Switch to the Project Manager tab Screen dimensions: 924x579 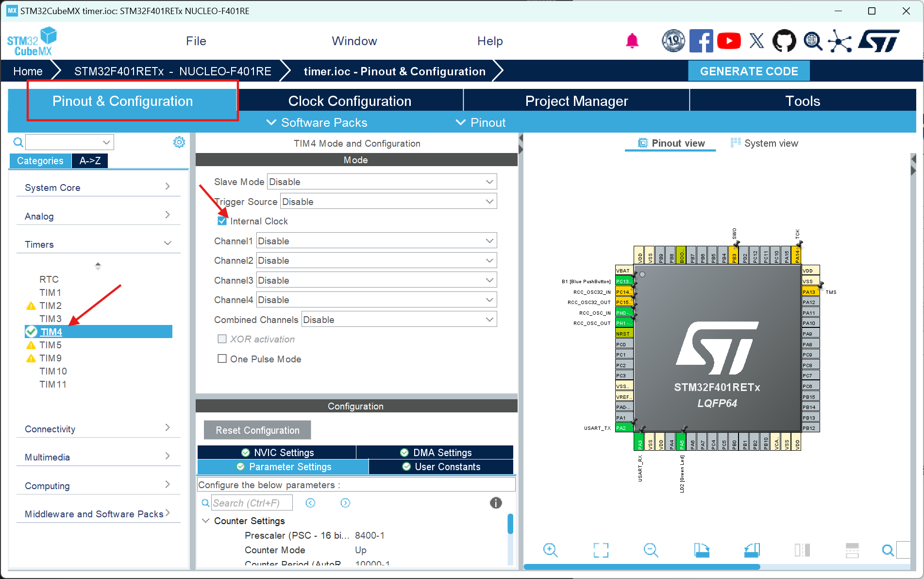(x=576, y=101)
